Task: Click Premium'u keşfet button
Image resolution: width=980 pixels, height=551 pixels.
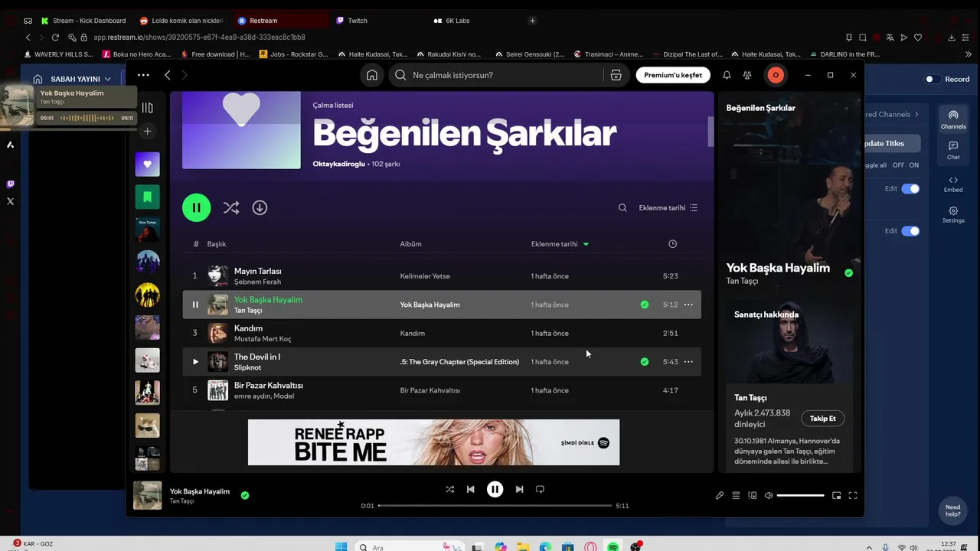Action: pos(673,75)
